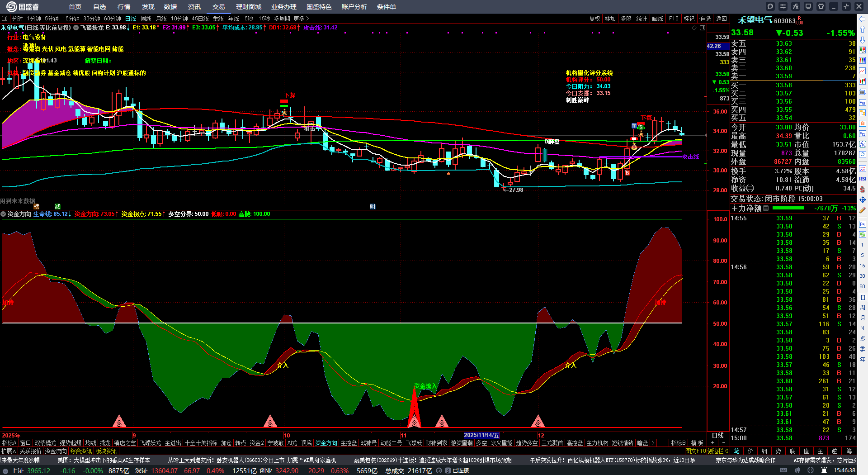Switch to 月 period in right sidebar
This screenshot has width=868, height=475.
pos(863,318)
